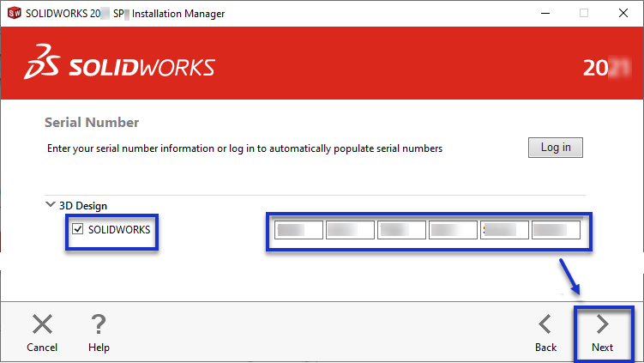Click the 3D Design section label
This screenshot has height=363, width=644.
[x=83, y=206]
